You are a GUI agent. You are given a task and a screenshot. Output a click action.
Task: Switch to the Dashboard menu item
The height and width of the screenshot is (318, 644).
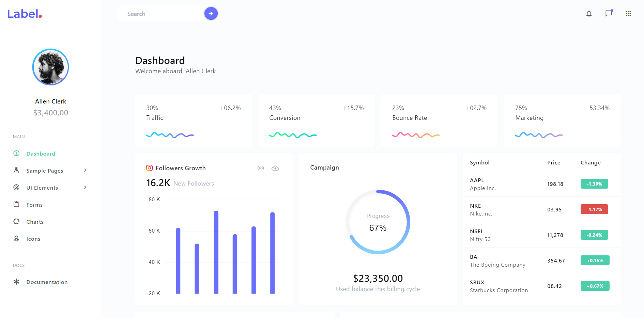pos(41,154)
